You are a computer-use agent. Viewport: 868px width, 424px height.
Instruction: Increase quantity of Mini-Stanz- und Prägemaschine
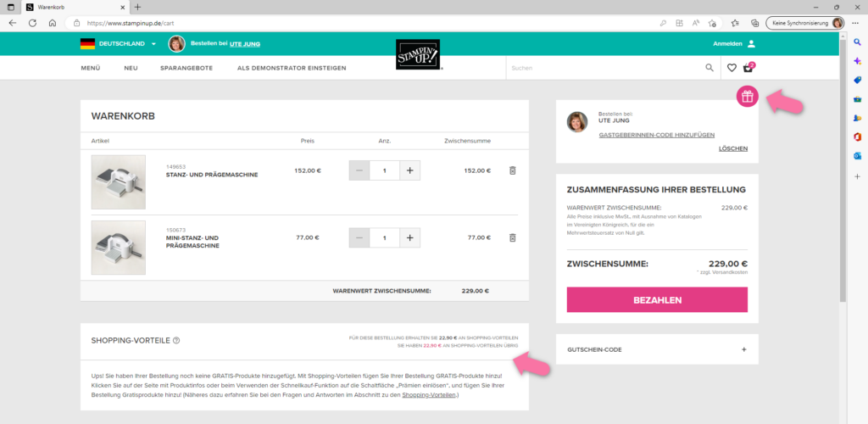tap(409, 237)
